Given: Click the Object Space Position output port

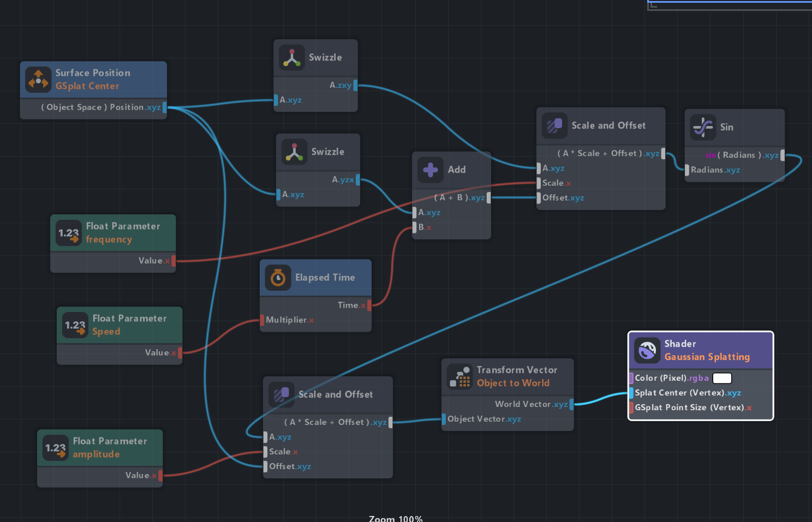Looking at the screenshot, I should pyautogui.click(x=164, y=107).
